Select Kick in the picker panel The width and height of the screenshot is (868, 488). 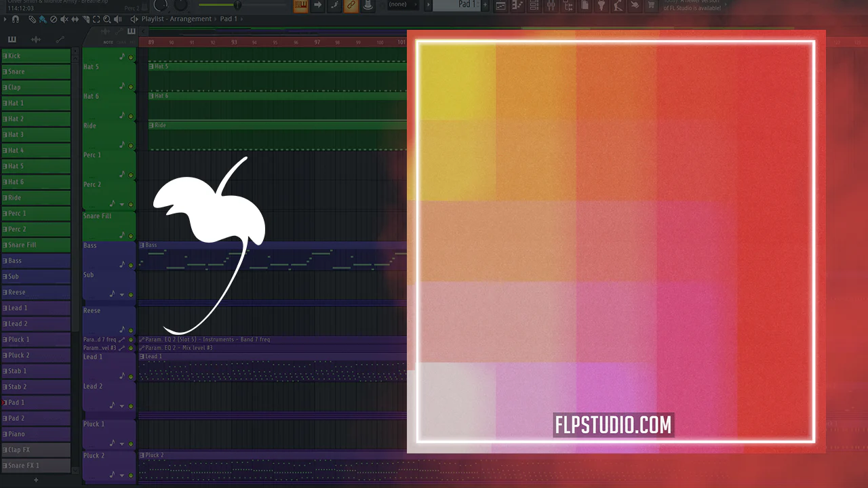click(x=36, y=56)
